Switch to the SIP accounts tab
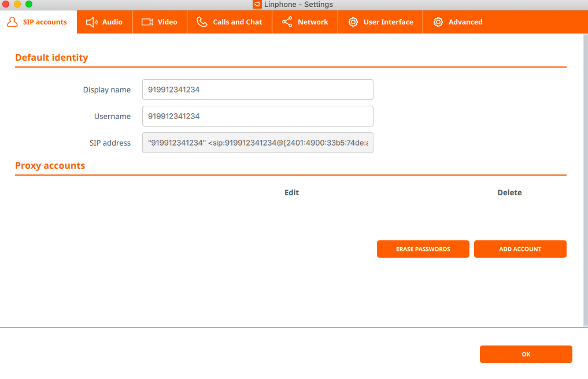 [x=38, y=22]
